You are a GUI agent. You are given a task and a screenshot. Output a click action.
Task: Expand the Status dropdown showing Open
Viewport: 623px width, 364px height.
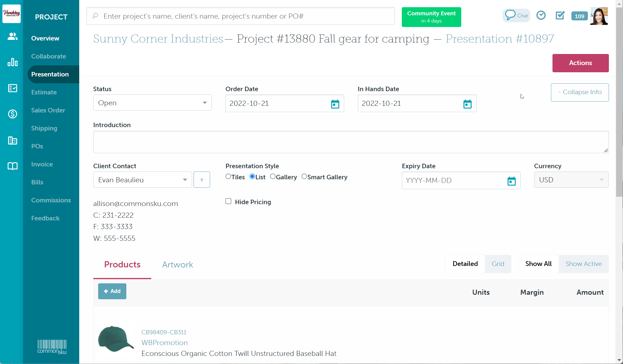tap(152, 103)
